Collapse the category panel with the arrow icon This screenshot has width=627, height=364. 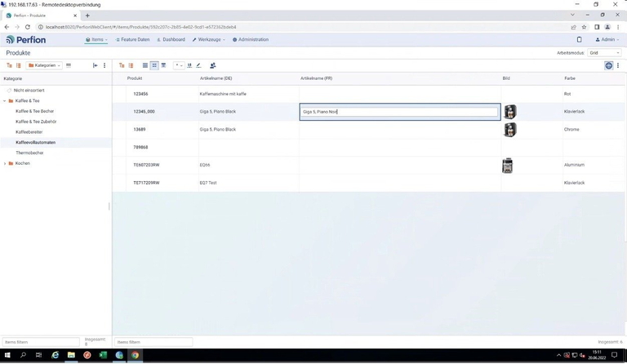coord(96,65)
